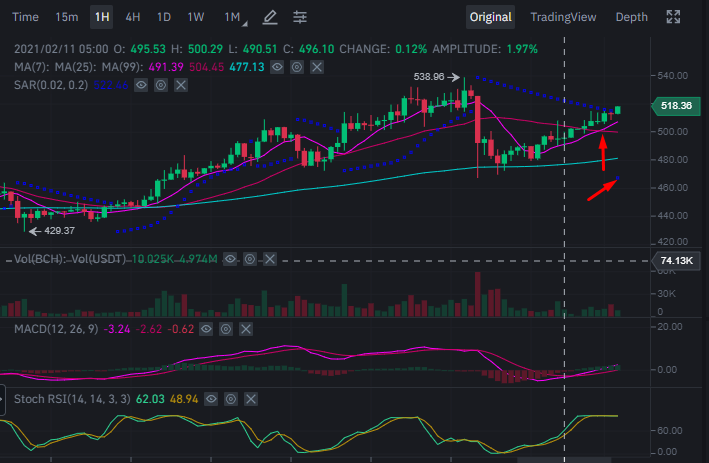Screen dimensions: 709x463
Task: Open the Depth chart view
Action: [x=632, y=17]
